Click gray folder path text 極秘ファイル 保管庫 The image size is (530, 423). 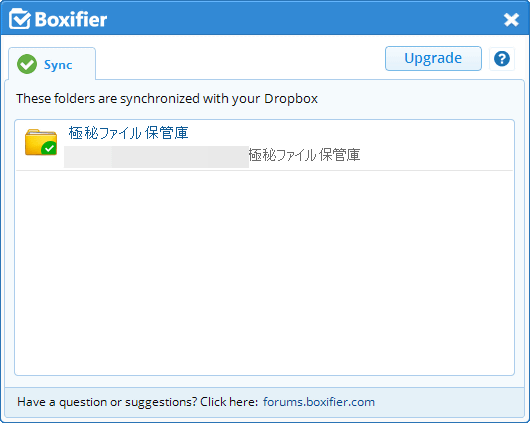tap(304, 155)
